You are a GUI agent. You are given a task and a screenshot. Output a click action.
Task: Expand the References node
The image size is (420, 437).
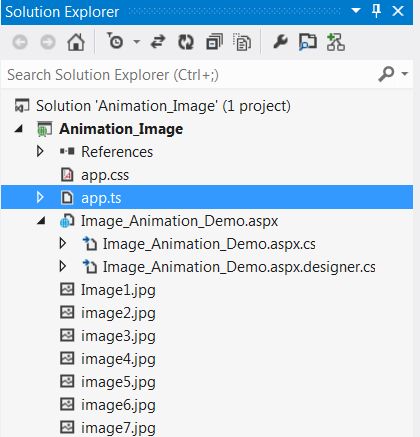coord(40,151)
